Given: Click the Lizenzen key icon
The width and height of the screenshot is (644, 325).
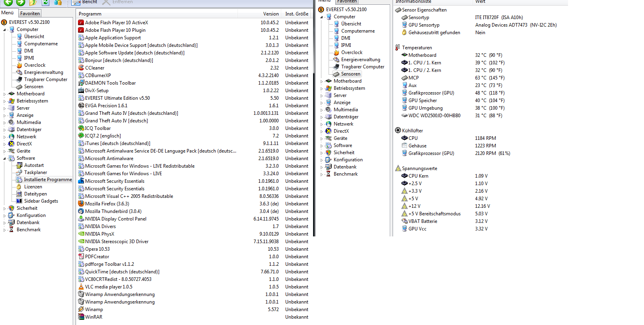Looking at the screenshot, I should 19,187.
